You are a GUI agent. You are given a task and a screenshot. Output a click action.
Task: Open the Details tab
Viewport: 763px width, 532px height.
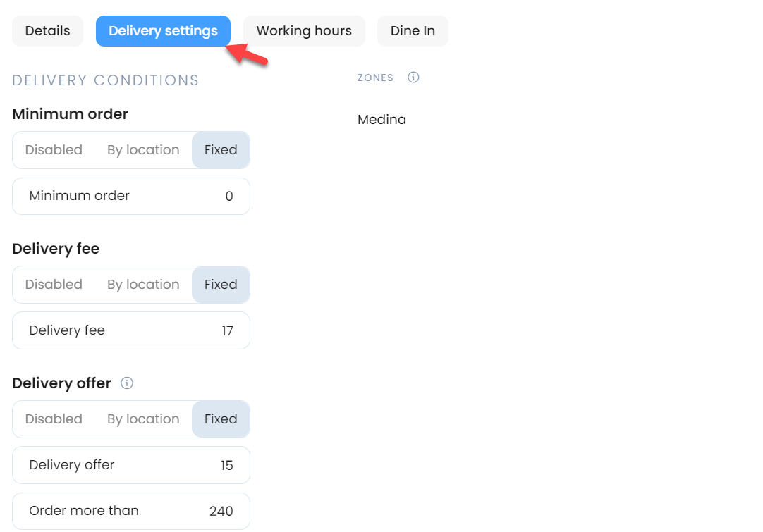tap(48, 31)
